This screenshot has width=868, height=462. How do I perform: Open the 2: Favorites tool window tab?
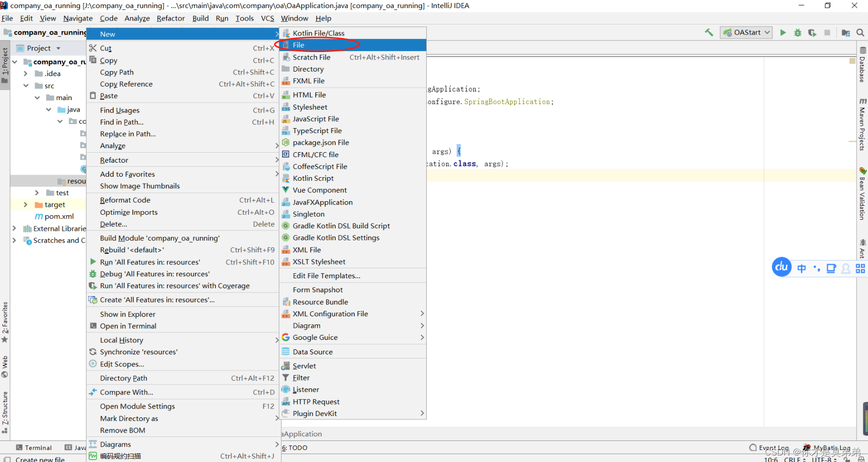click(5, 322)
